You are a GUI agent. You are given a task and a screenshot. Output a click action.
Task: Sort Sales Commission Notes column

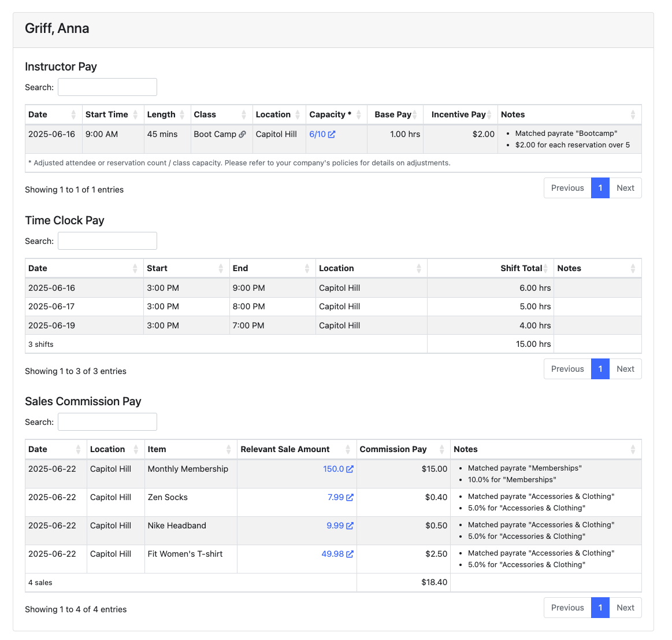click(546, 450)
